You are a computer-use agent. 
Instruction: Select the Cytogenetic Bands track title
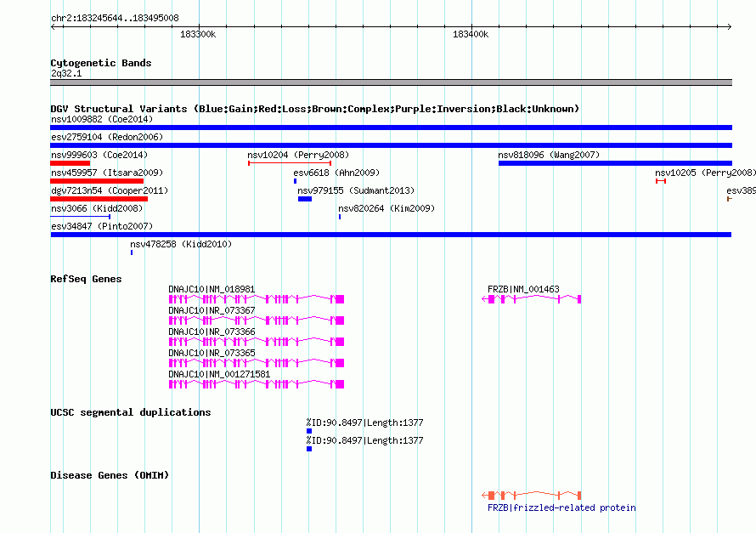(101, 63)
